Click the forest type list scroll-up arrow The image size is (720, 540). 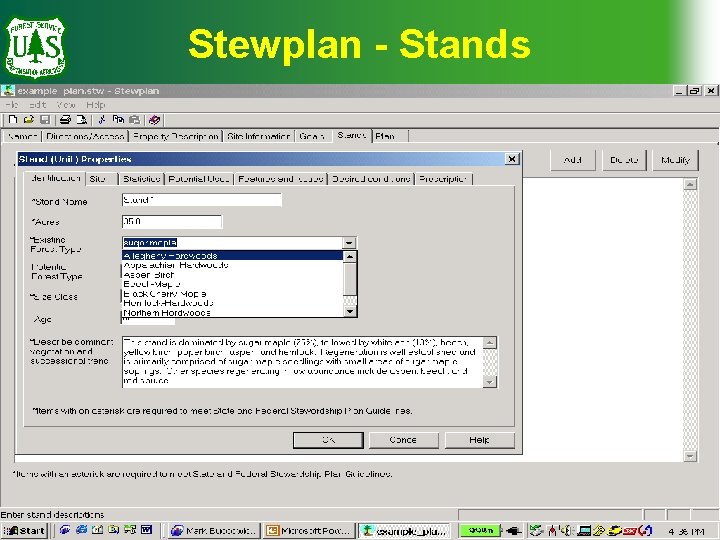(350, 257)
